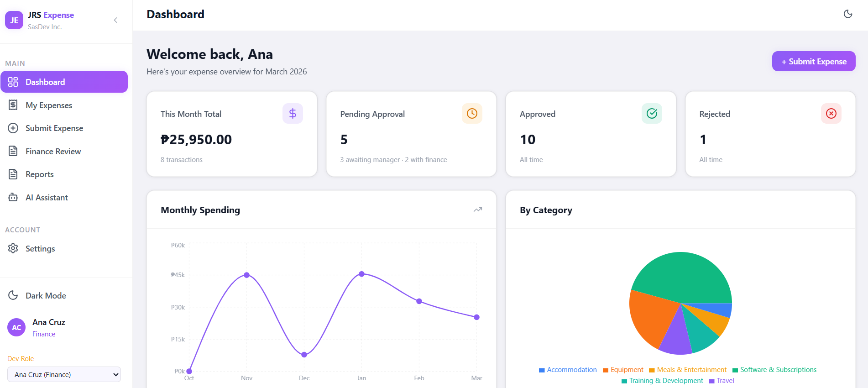Click the AC user avatar

[x=16, y=327]
